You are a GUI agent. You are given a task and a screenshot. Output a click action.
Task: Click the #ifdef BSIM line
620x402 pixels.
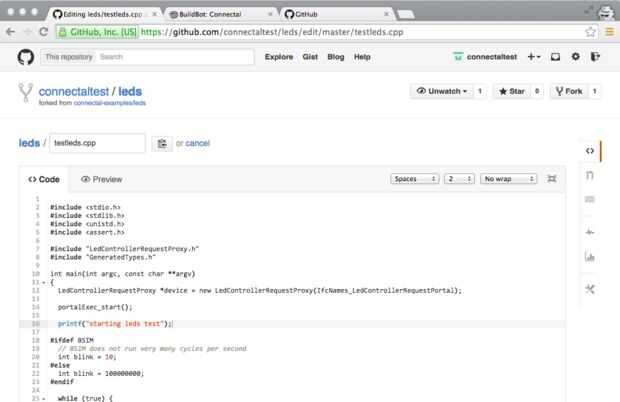pyautogui.click(x=72, y=340)
